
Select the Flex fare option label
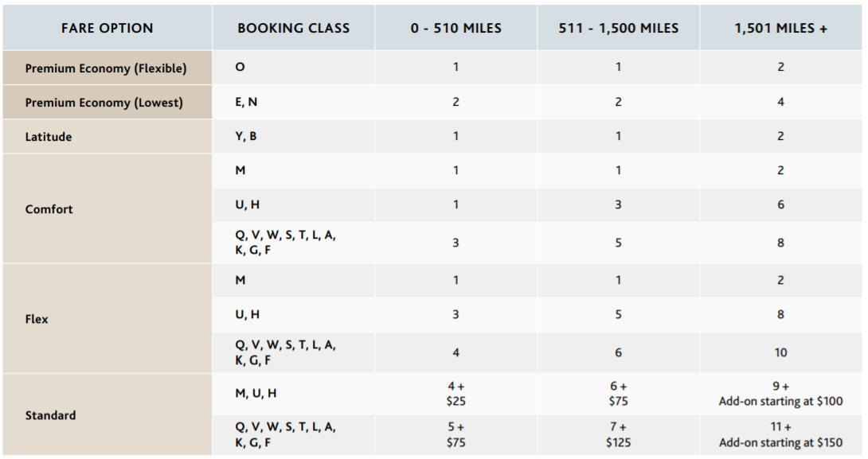[37, 319]
